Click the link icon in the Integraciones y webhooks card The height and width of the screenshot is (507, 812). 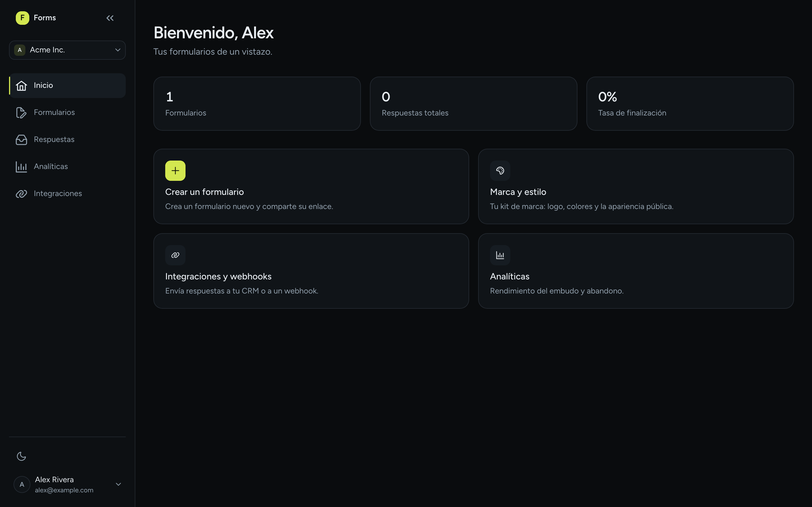tap(175, 255)
